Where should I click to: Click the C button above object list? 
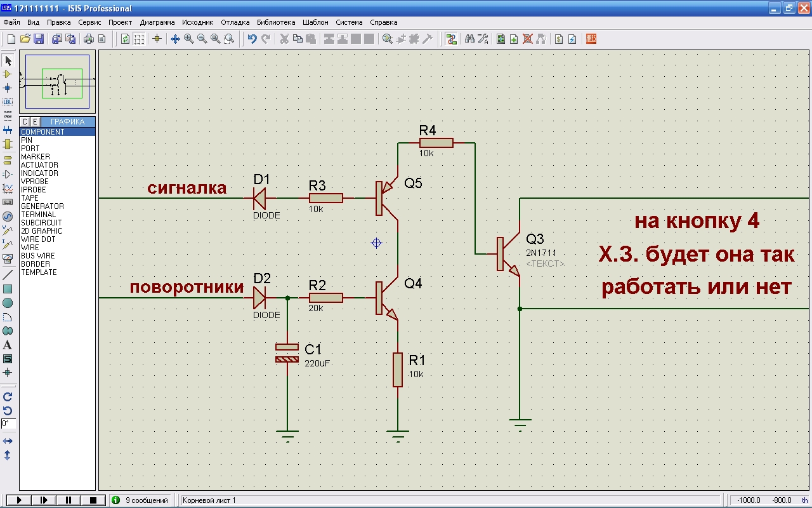(25, 122)
